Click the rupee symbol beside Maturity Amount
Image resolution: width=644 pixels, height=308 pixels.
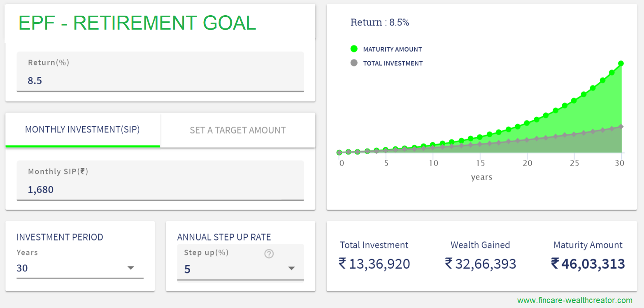(x=558, y=264)
